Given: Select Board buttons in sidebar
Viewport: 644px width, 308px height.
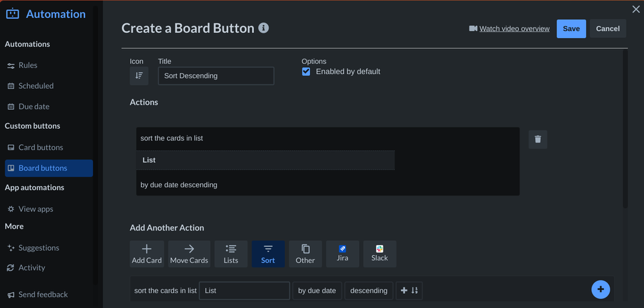Looking at the screenshot, I should pos(49,168).
